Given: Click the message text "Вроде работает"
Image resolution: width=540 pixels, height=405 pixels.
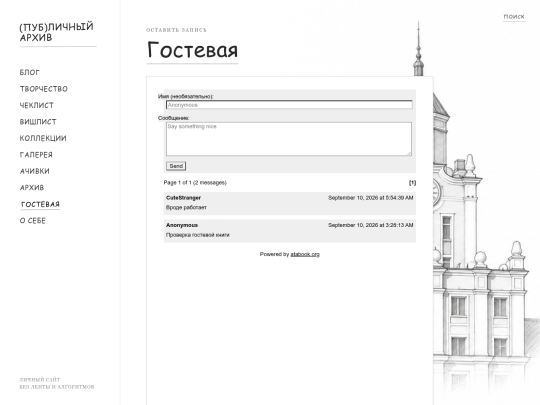Looking at the screenshot, I should pyautogui.click(x=186, y=207).
